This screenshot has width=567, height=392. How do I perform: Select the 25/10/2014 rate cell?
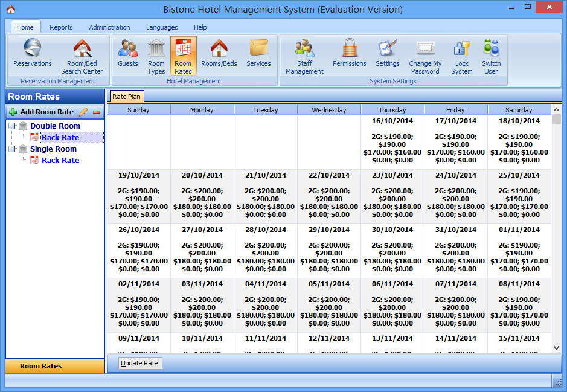(x=519, y=196)
